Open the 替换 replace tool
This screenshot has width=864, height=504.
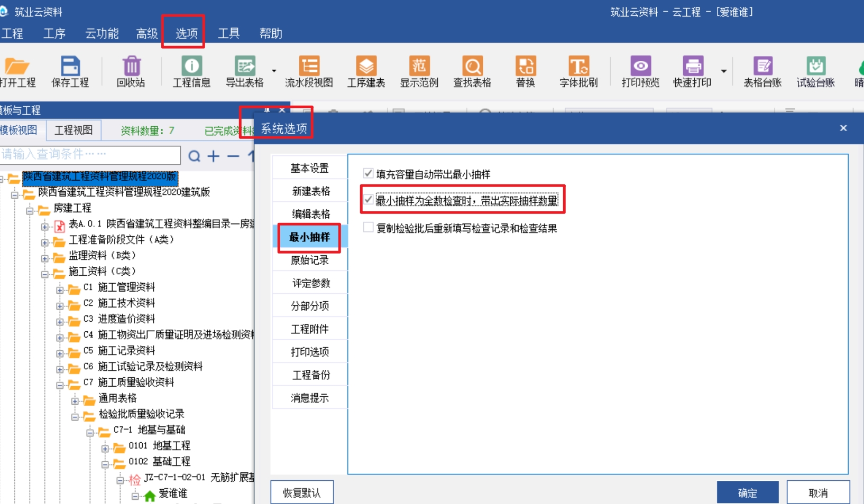526,72
